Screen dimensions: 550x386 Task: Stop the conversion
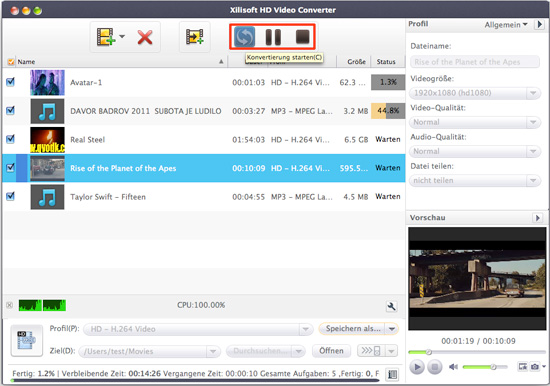[x=302, y=36]
